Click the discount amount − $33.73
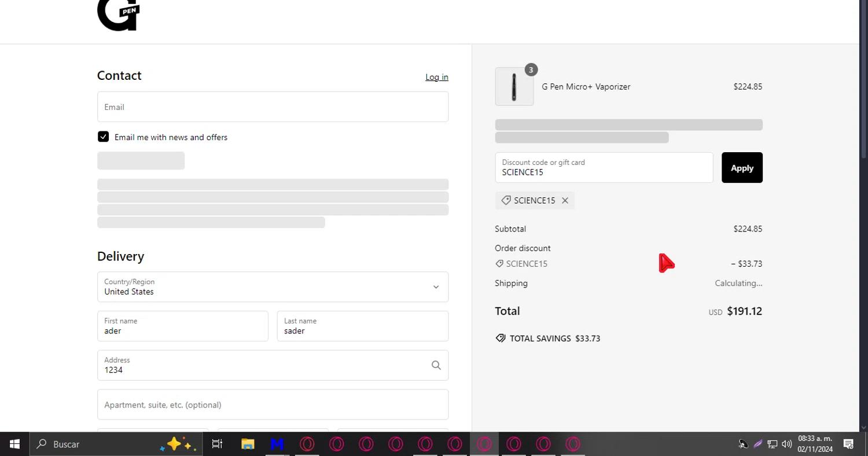Viewport: 868px width, 456px height. pos(746,264)
